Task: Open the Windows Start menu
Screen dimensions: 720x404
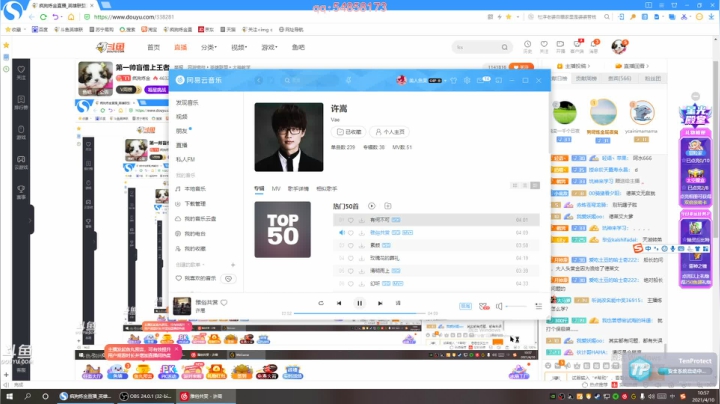Action: point(9,396)
